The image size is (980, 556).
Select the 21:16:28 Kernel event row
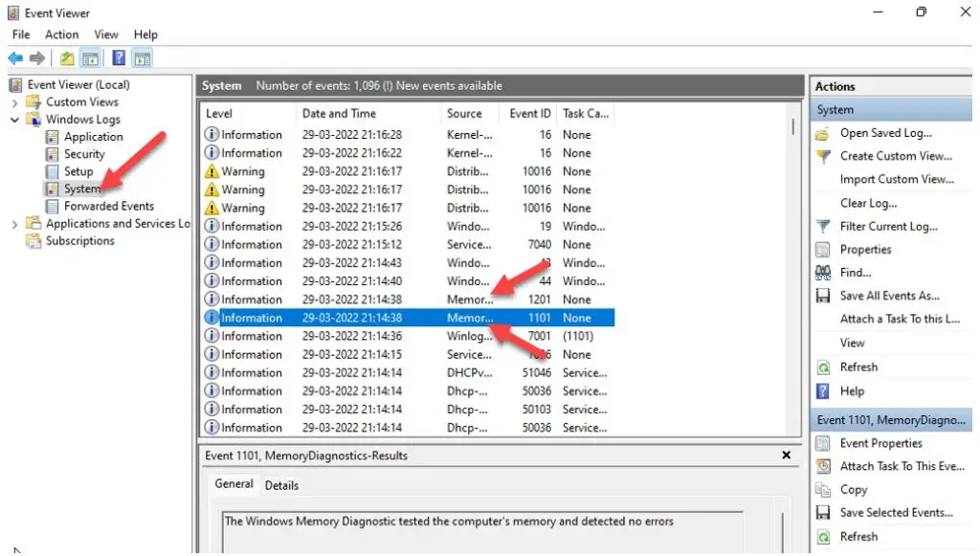(408, 134)
